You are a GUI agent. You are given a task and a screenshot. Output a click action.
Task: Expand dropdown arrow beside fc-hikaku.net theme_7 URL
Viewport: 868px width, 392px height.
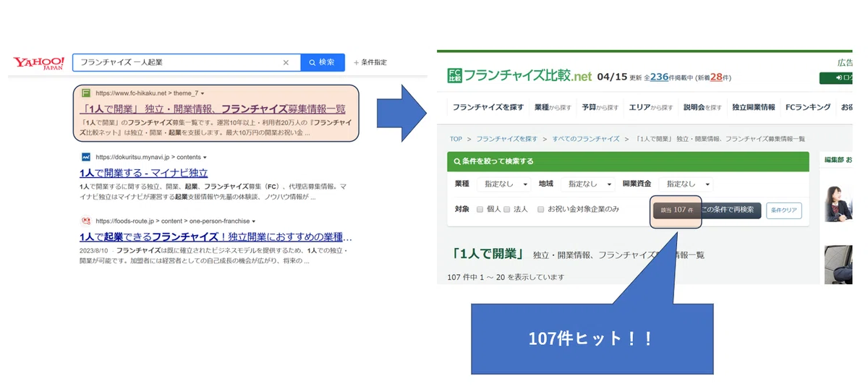tap(203, 94)
